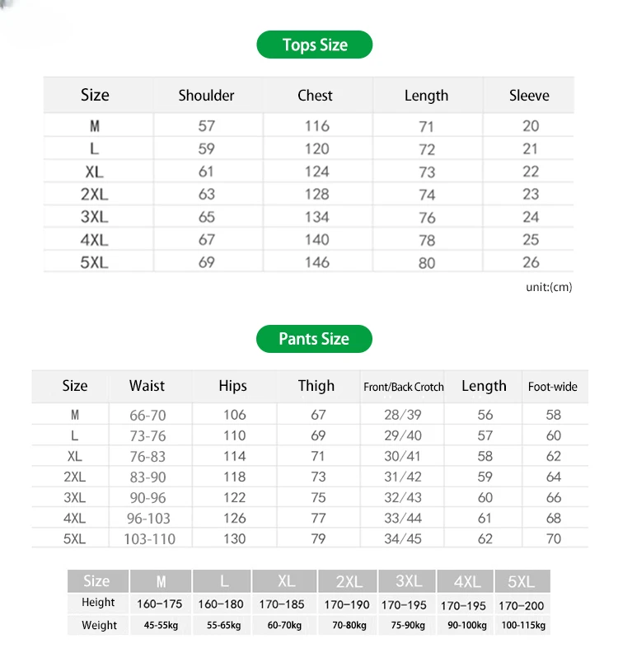Click the unit:(cm) note
Viewport: 618px width, 672px height.
coord(549,287)
